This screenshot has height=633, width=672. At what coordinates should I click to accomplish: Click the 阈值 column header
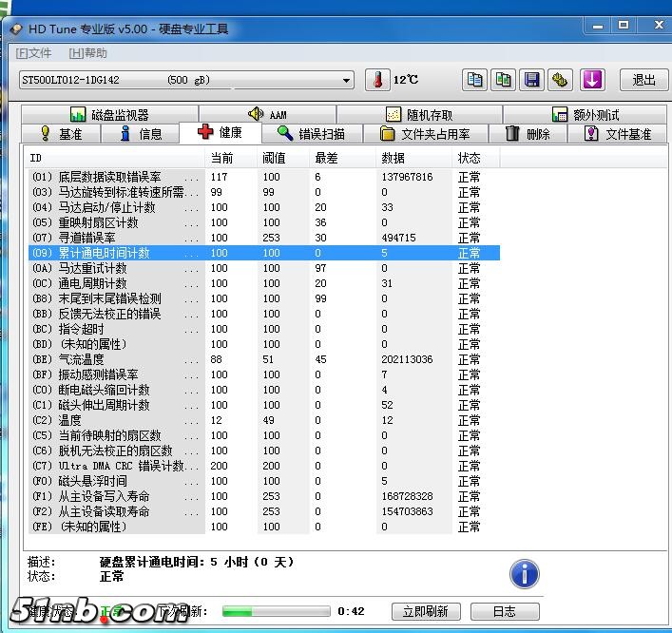click(x=283, y=158)
